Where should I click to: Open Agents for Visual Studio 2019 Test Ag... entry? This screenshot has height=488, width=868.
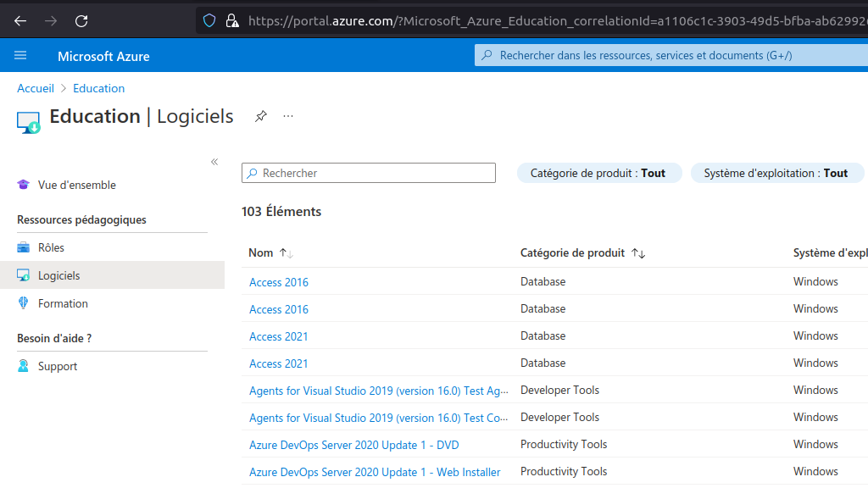379,391
